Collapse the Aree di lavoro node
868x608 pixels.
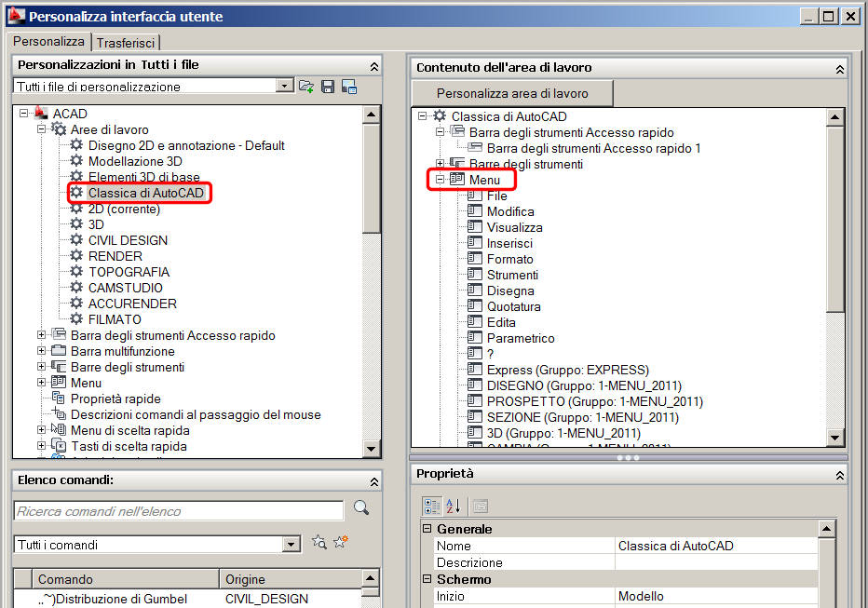42,128
